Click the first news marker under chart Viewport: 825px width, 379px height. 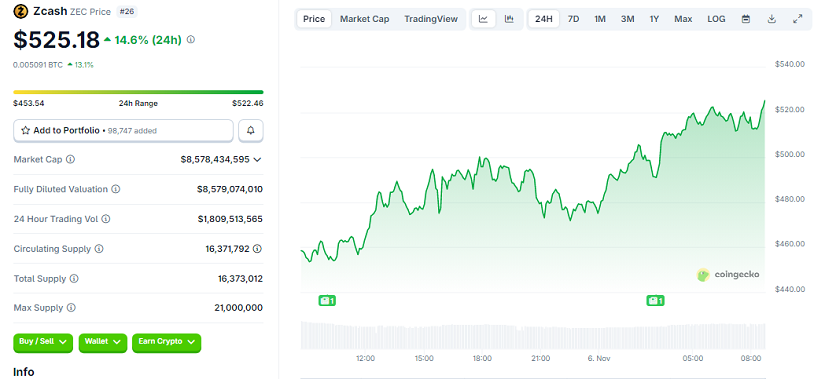click(x=327, y=301)
